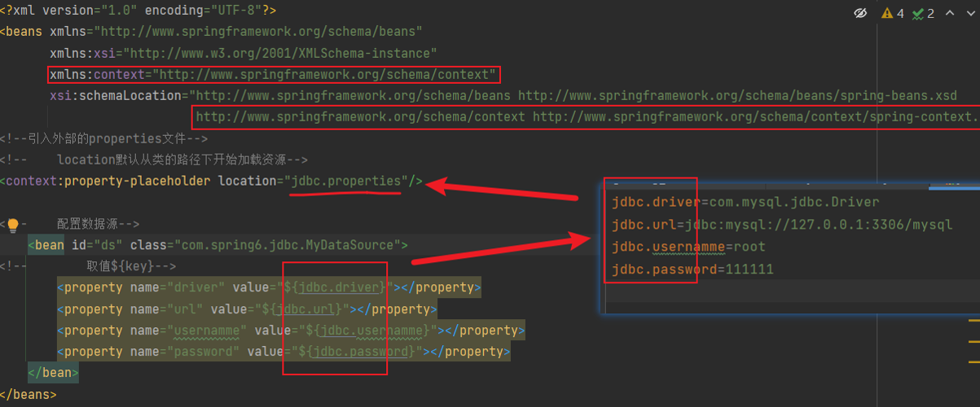This screenshot has width=980, height=407.
Task: Toggle reader mode eye icon
Action: tap(860, 13)
